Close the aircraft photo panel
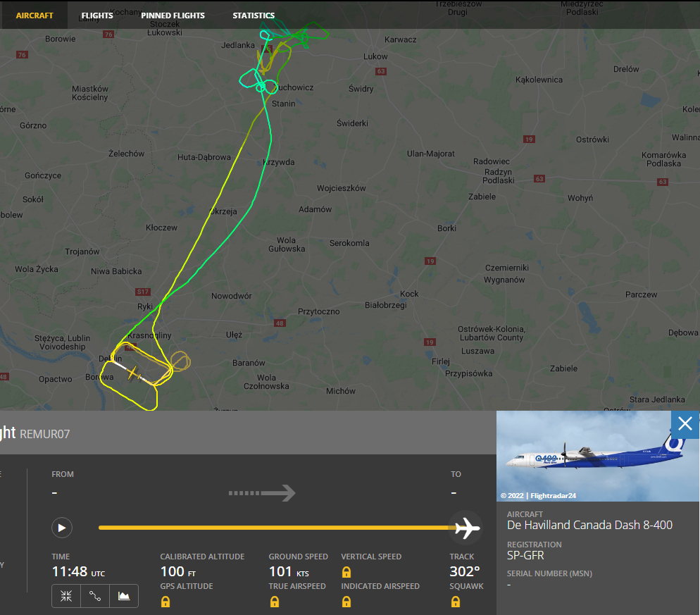 685,423
